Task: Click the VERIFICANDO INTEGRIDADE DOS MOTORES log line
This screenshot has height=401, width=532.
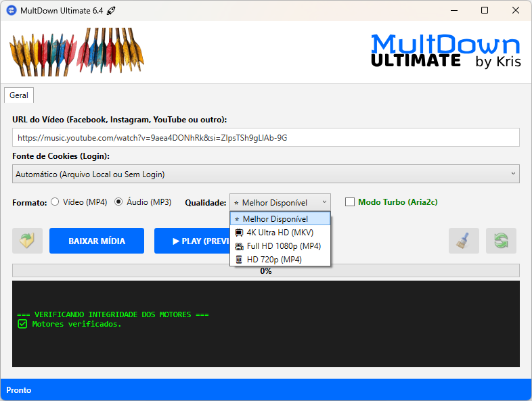Action: pos(113,314)
